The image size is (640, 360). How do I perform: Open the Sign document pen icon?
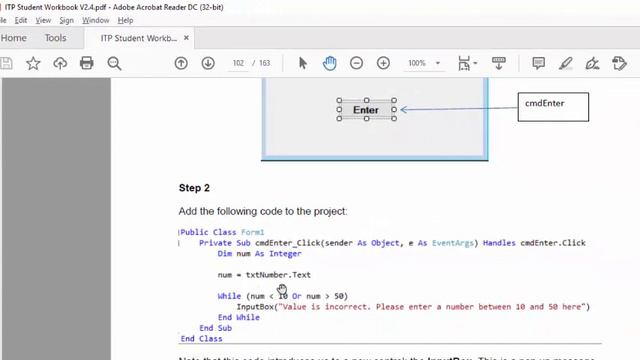coord(592,63)
